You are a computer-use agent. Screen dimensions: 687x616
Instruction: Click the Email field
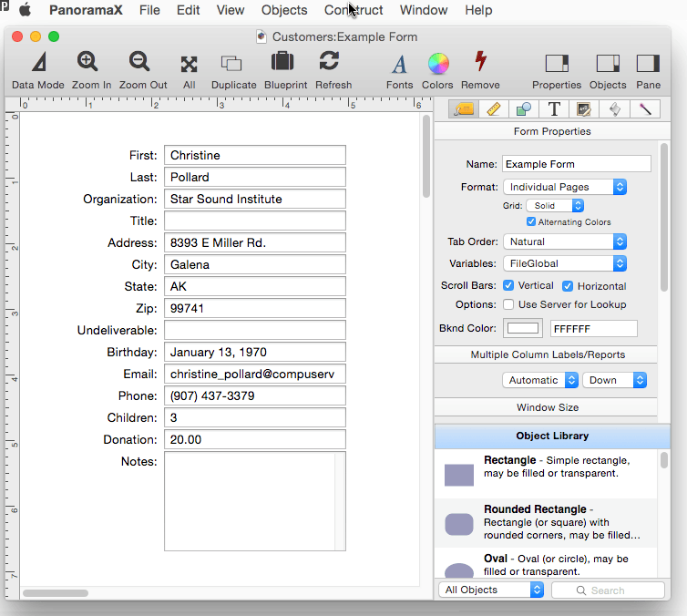(255, 374)
